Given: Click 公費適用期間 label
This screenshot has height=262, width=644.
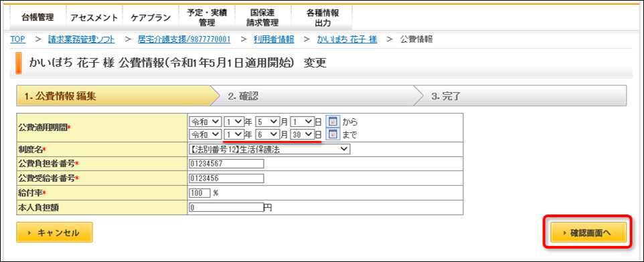Looking at the screenshot, I should (x=45, y=128).
